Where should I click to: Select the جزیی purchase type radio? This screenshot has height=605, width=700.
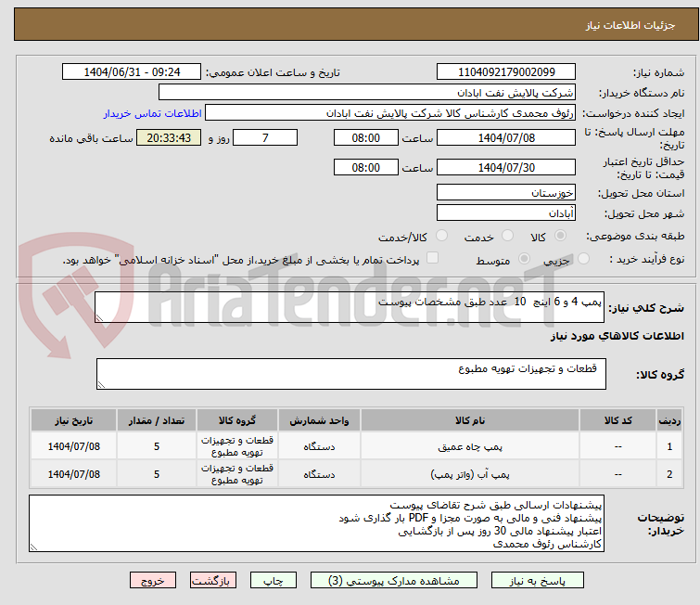[x=583, y=259]
